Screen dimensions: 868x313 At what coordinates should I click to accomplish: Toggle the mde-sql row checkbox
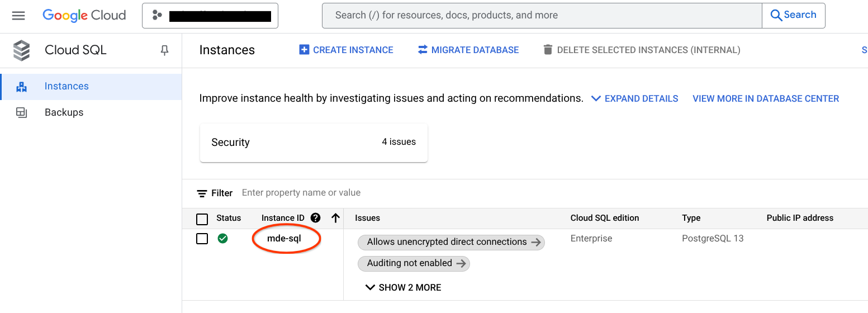click(x=202, y=239)
